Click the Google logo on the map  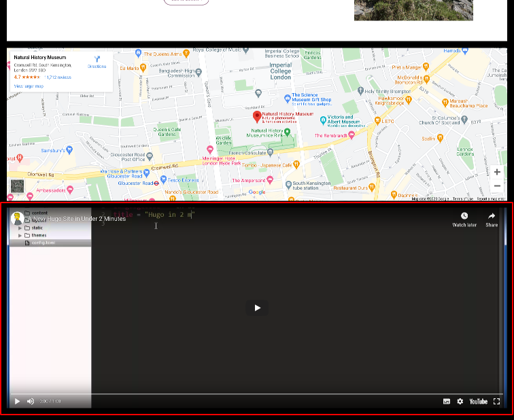[x=257, y=192]
